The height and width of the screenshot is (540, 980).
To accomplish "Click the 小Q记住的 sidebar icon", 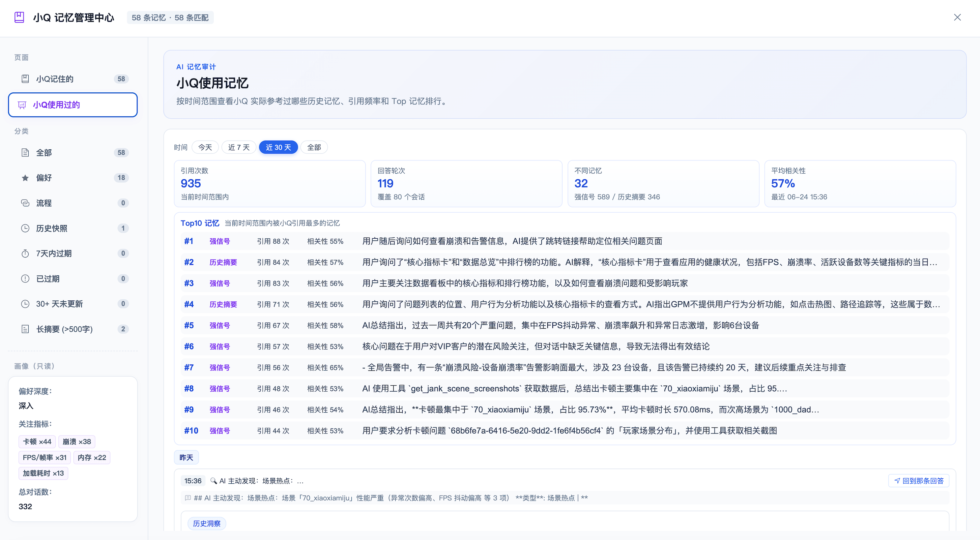I will click(x=25, y=79).
